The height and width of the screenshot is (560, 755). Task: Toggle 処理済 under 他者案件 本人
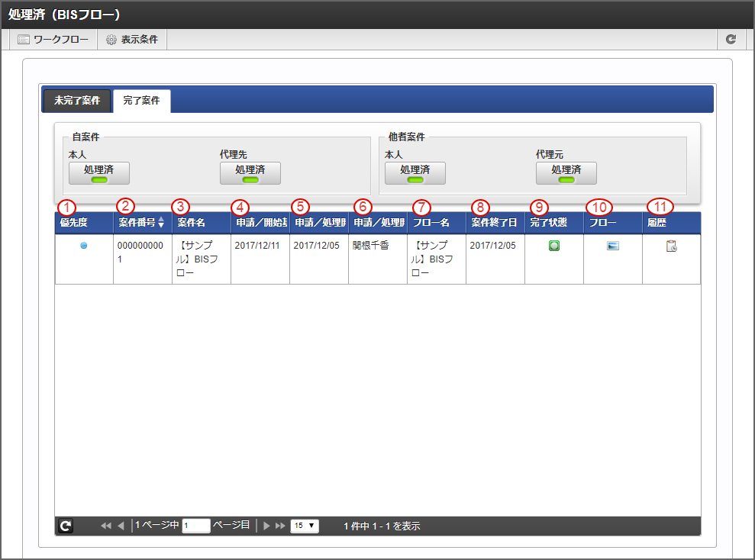415,173
